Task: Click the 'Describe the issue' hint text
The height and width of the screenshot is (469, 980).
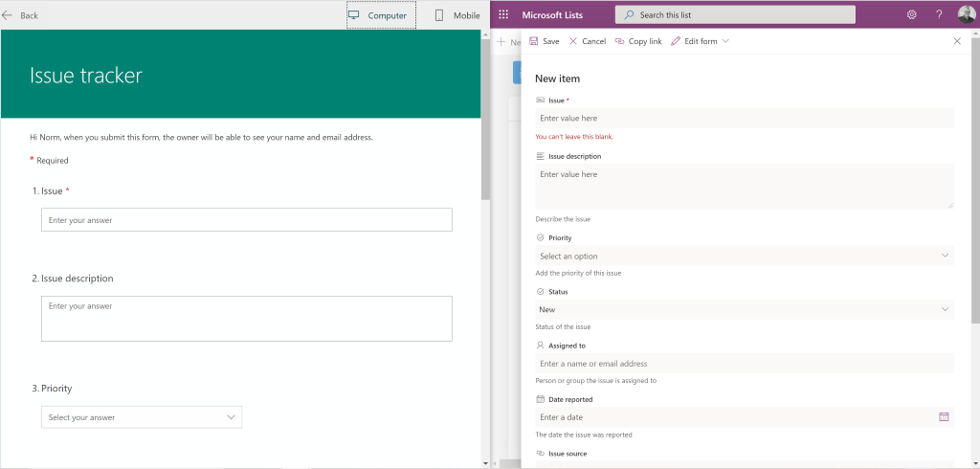Action: [x=563, y=219]
